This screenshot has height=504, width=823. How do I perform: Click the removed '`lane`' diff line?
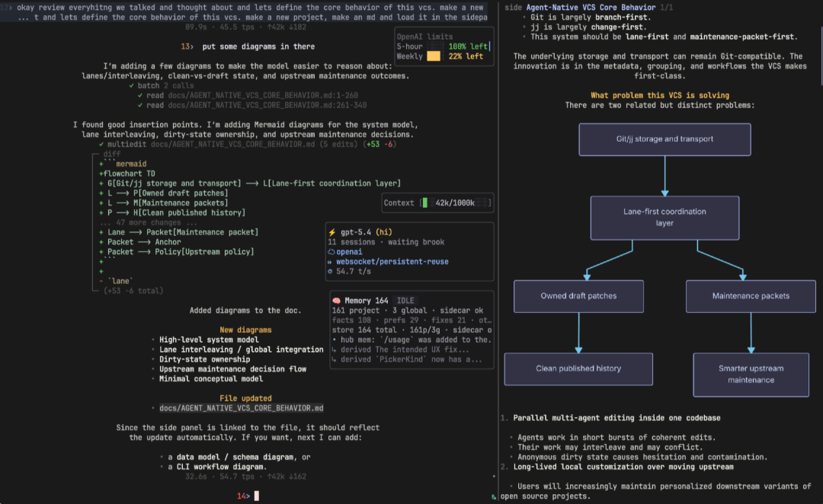tap(116, 281)
